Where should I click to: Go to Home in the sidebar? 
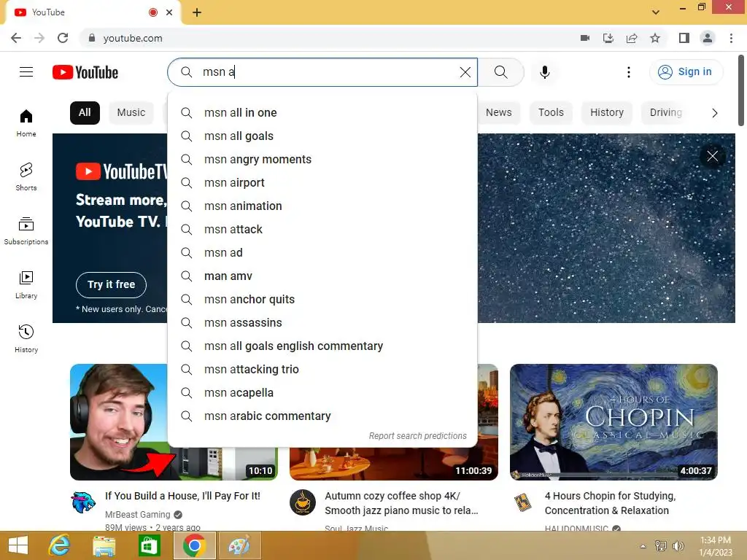point(26,122)
